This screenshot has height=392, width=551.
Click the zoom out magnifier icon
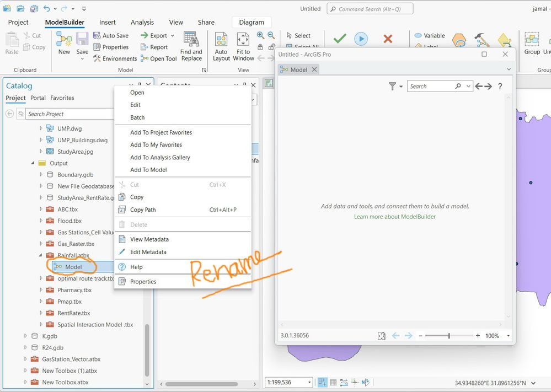coord(271,35)
